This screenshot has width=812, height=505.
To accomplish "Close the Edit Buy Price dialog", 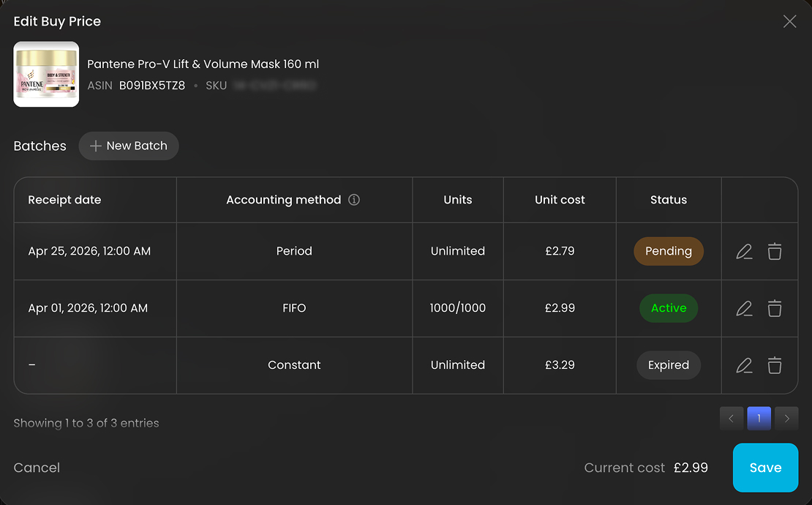I will click(790, 21).
